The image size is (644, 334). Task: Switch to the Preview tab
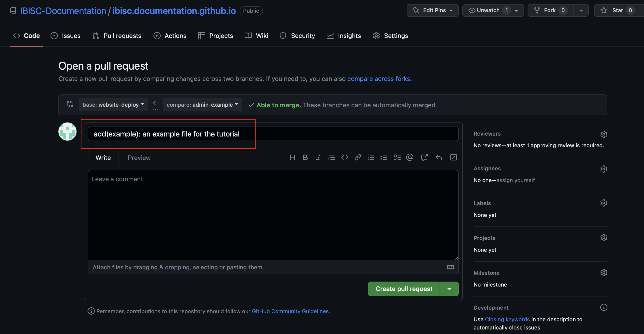tap(139, 158)
